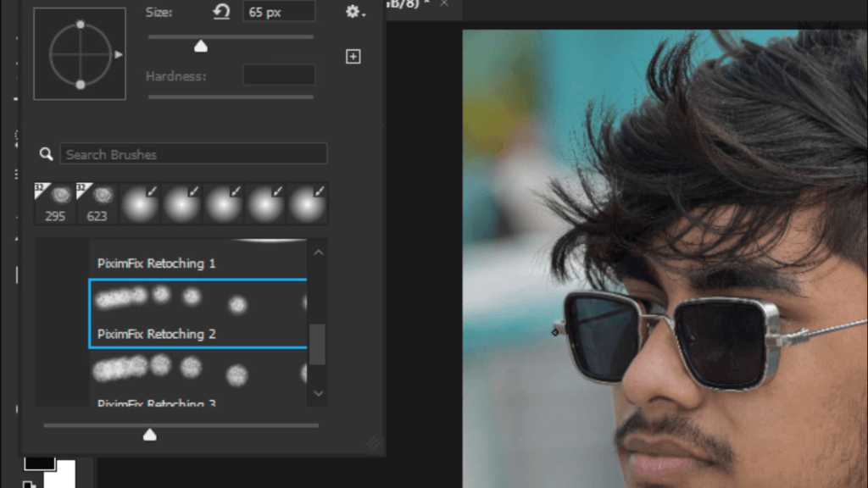Screen dimensions: 868x488
Task: Click the brush list scroll down arrow
Action: point(319,393)
